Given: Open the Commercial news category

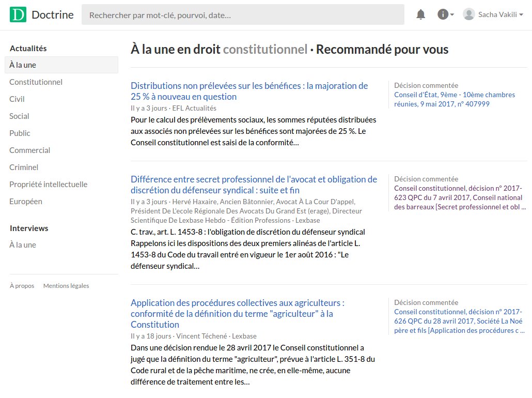Looking at the screenshot, I should (30, 150).
